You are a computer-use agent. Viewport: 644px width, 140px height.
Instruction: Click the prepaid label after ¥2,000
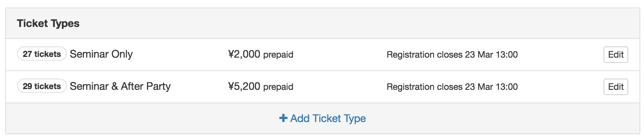[278, 55]
